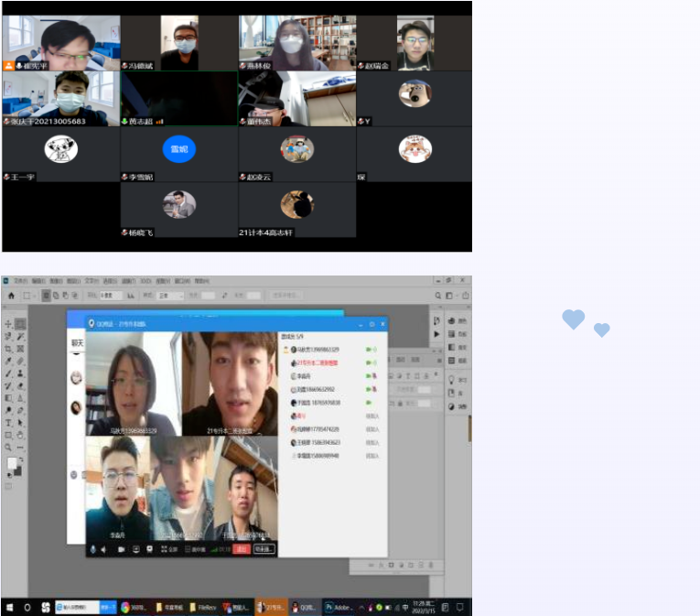The image size is (700, 616).
Task: Toggle the speaker in QQ call toolbar
Action: [x=105, y=549]
